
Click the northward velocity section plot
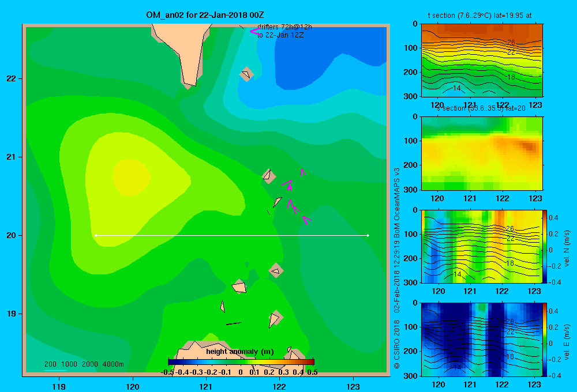482,246
